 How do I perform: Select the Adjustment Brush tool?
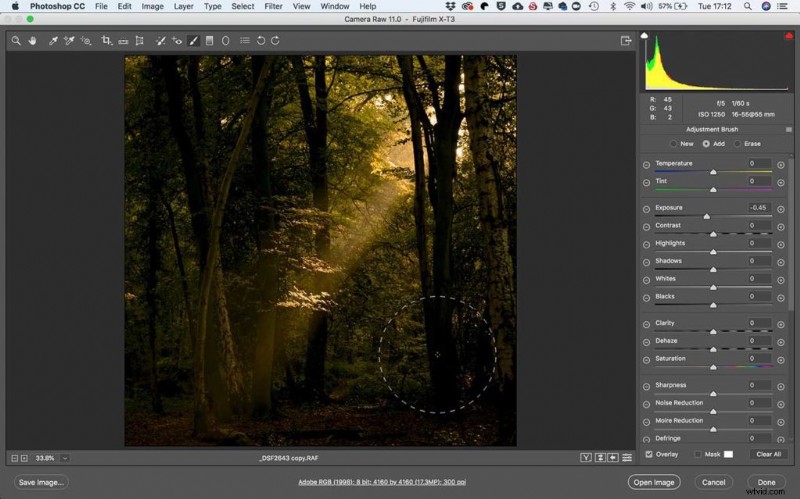193,40
